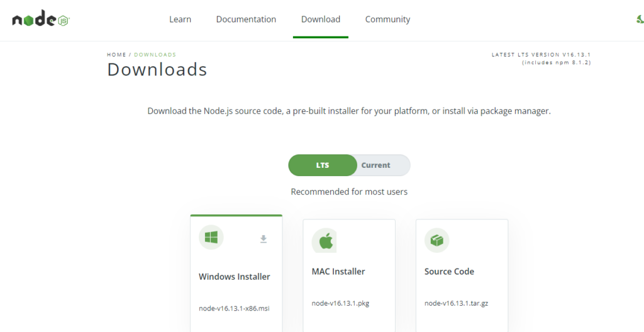Click the green icon at top right edge
Image resolution: width=644 pixels, height=332 pixels.
[640, 19]
